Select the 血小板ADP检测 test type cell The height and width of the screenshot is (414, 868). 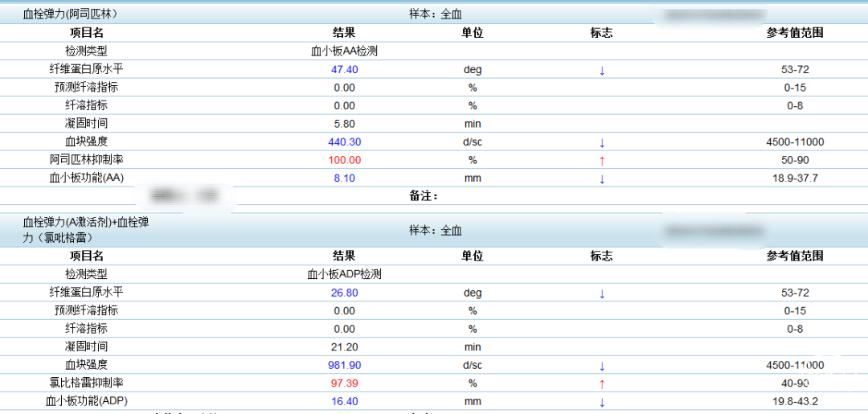click(344, 274)
